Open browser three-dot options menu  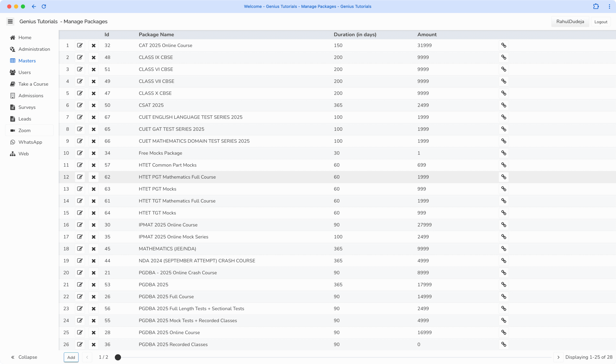tap(609, 7)
